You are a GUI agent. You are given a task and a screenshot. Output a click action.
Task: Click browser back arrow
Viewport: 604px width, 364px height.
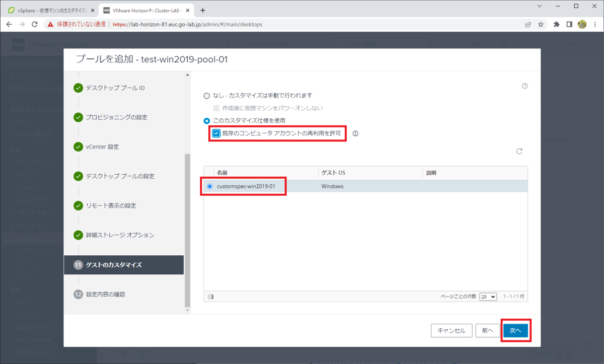[x=9, y=24]
